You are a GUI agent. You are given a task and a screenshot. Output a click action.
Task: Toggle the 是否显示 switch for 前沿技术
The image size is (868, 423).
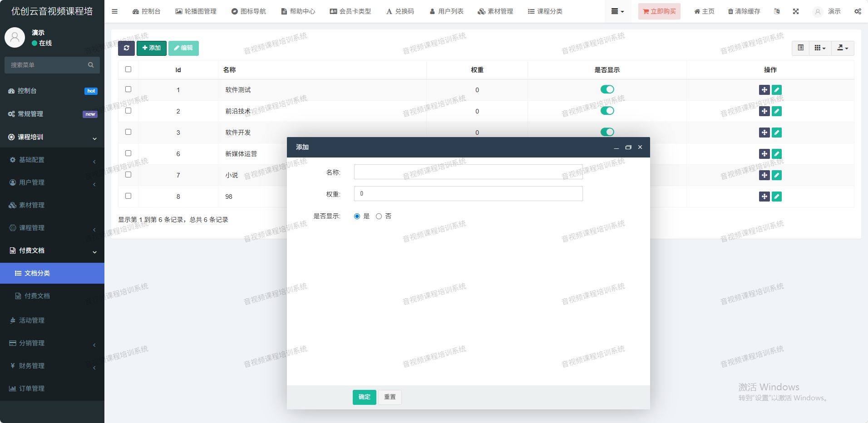(x=607, y=111)
